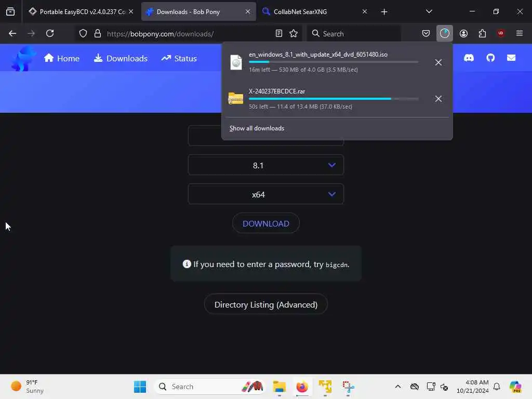The height and width of the screenshot is (399, 532).
Task: Open Downloads in site navigation
Action: point(121,58)
